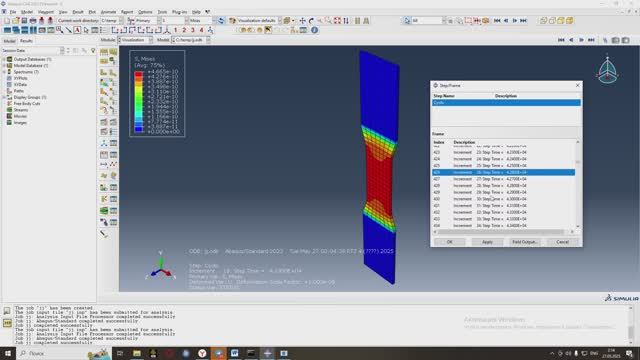The height and width of the screenshot is (360, 640).
Task: Select the Pan View tool
Action: (x=302, y=20)
